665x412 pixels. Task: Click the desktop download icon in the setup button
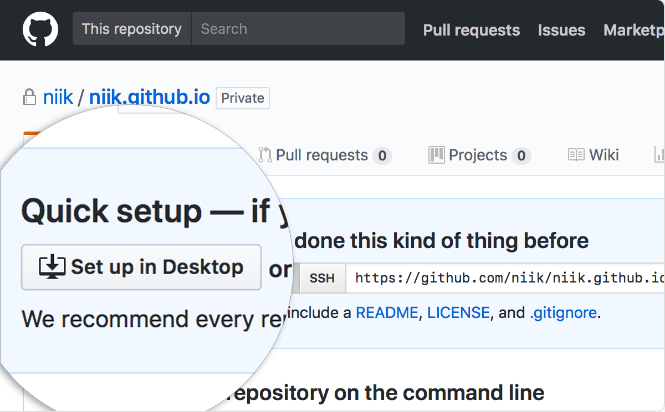52,267
